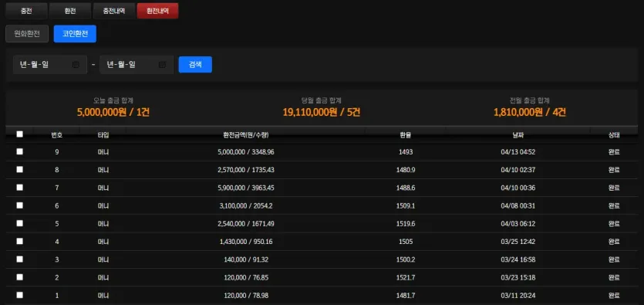Screen dimensions: 644x305
Task: Click the date 04/08 00:31
Action: pos(518,206)
